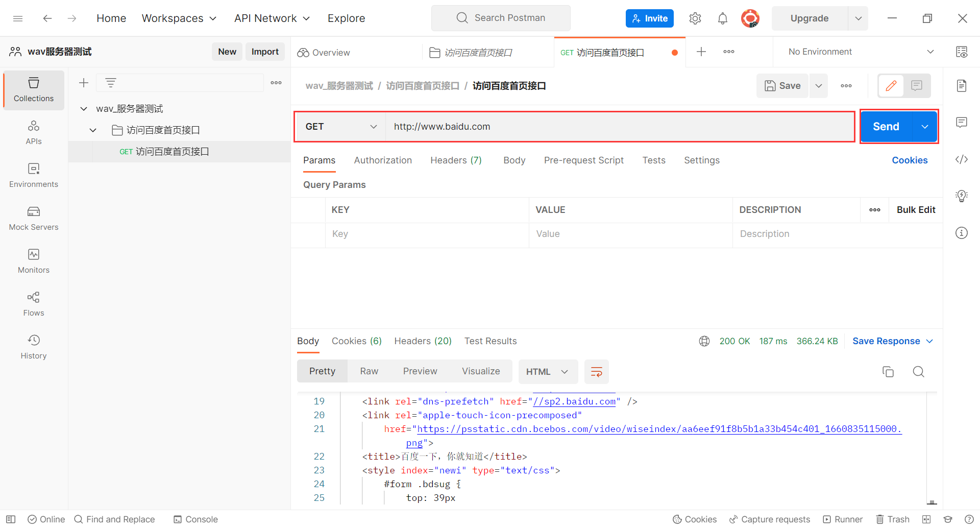Screen dimensions: 980x528
Task: Toggle two-pane view in status bar
Action: (x=926, y=519)
